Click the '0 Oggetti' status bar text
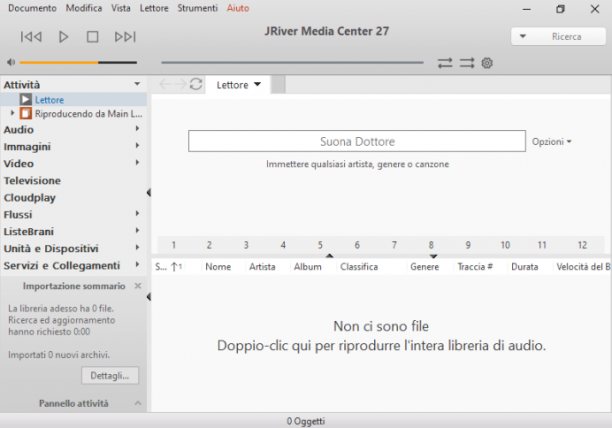The height and width of the screenshot is (428, 612). pyautogui.click(x=306, y=421)
